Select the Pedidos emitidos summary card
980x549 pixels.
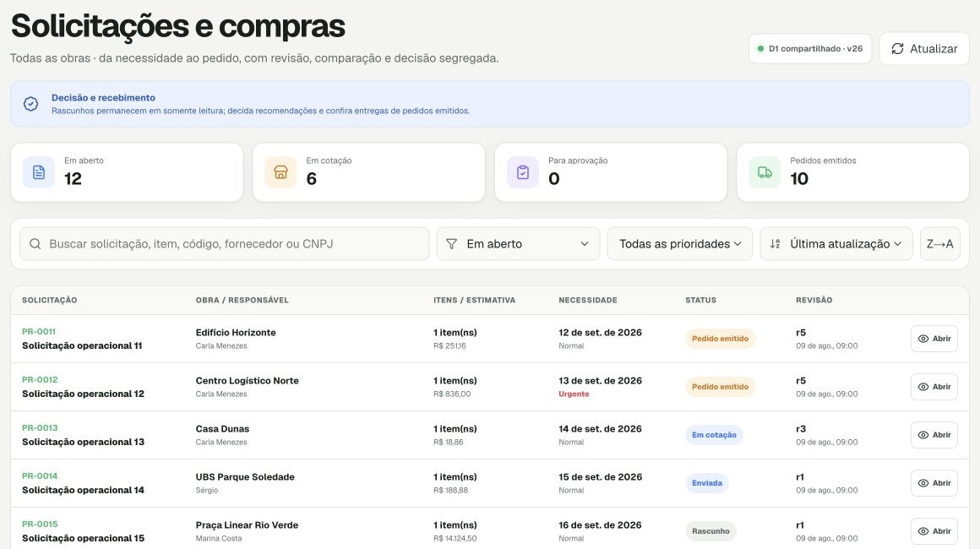point(852,172)
